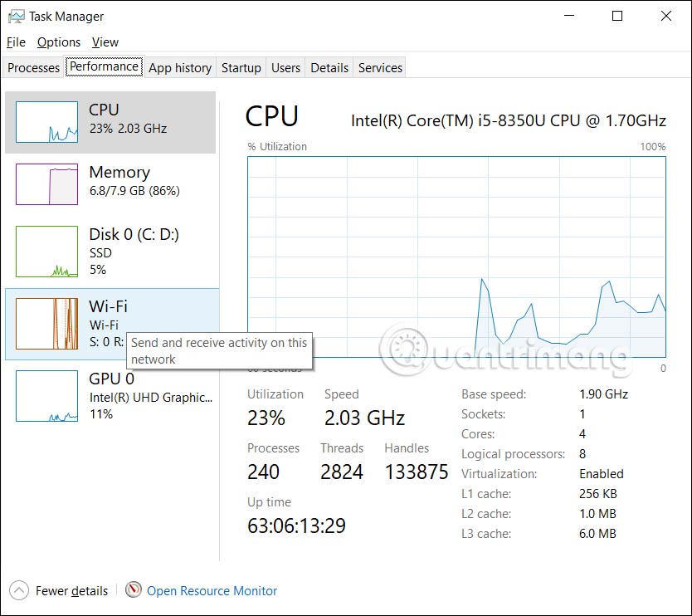Viewport: 692px width, 616px height.
Task: Click the Open Resource Monitor link
Action: [212, 591]
